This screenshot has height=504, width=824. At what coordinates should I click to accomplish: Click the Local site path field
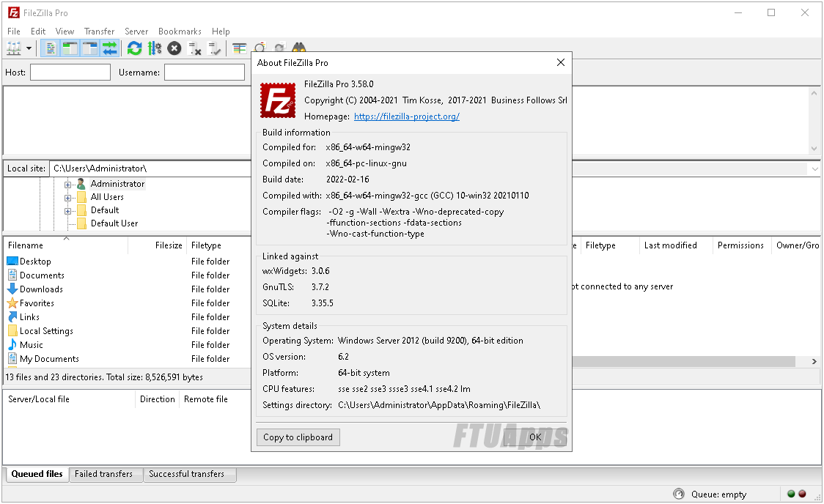coord(152,168)
